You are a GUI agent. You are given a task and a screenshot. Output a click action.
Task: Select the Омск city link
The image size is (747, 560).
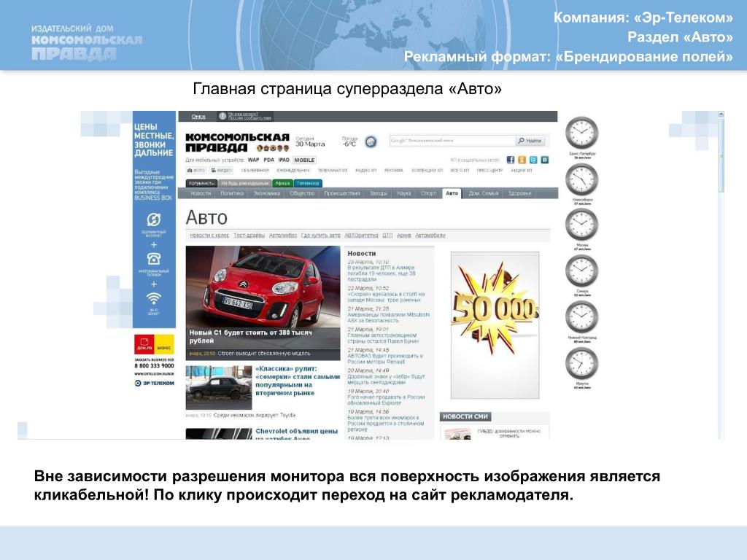(x=198, y=116)
